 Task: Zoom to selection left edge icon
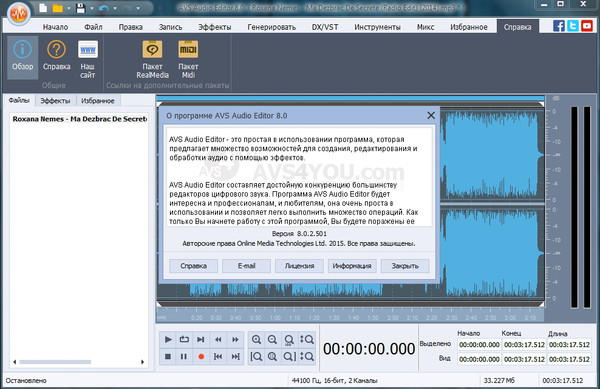click(x=256, y=356)
